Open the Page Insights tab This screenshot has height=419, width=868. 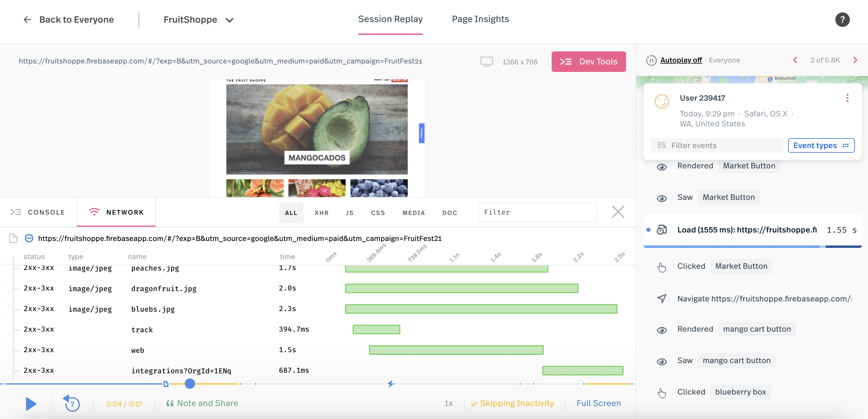point(480,19)
